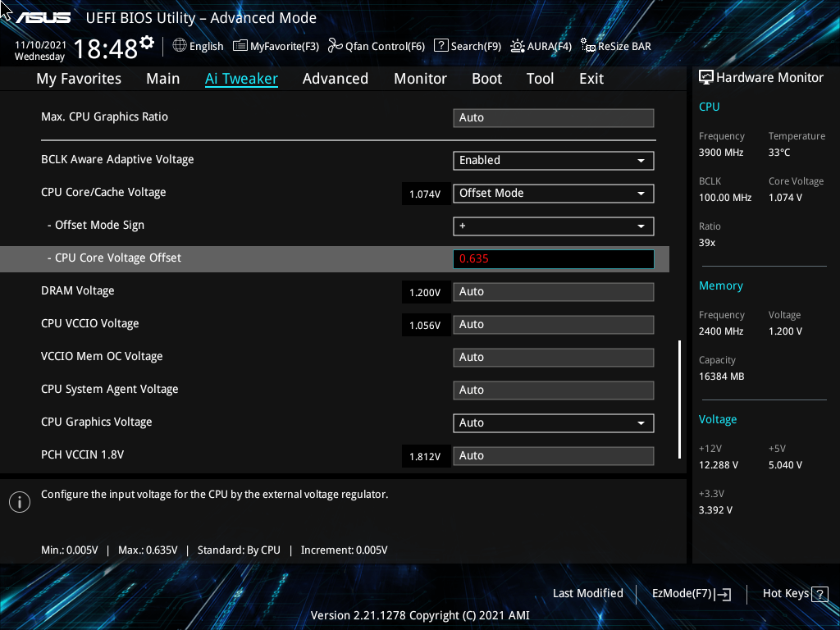This screenshot has height=630, width=840.
Task: Select the Ai Tweaker tab
Action: tap(241, 79)
